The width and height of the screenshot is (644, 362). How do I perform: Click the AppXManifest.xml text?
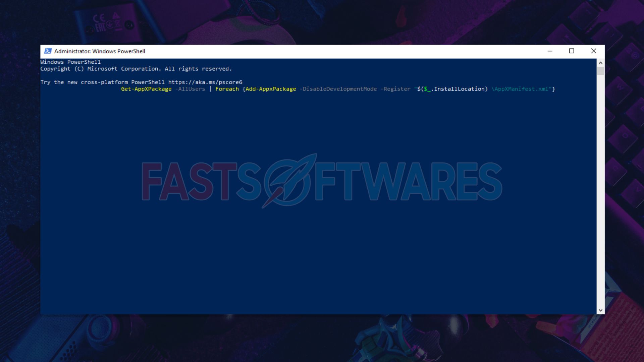tap(521, 89)
